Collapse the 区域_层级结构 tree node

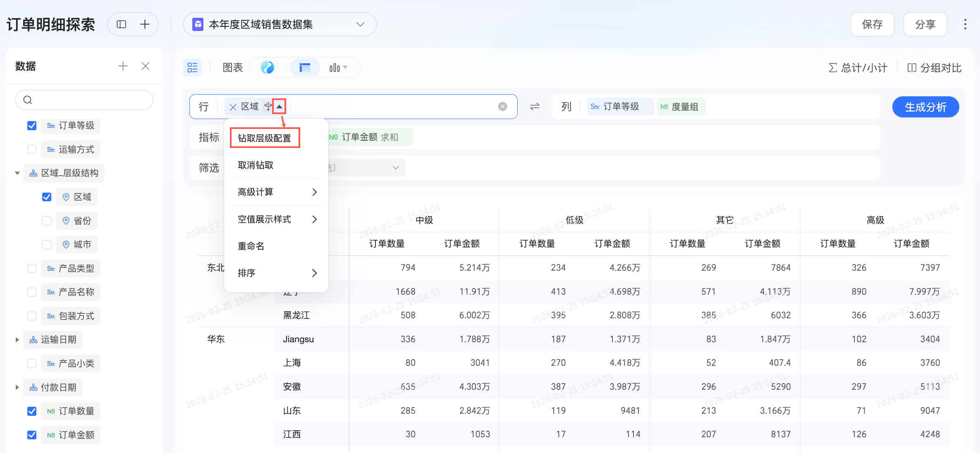click(x=17, y=173)
